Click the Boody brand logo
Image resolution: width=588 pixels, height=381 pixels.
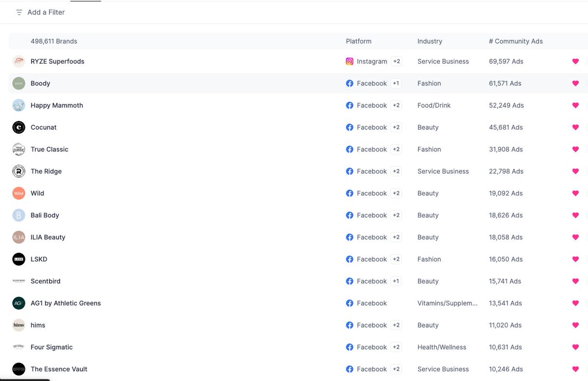click(x=19, y=83)
